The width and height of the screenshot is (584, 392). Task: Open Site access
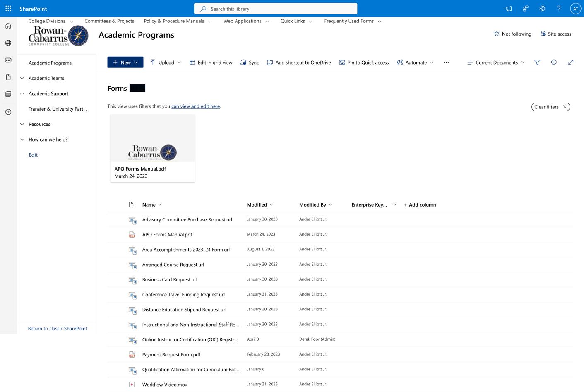click(556, 34)
